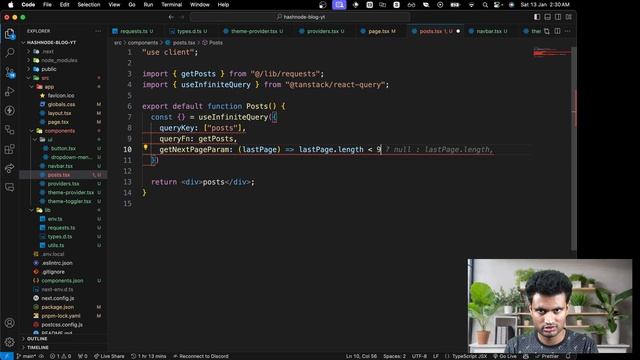Screen dimensions: 640x360
Task: Toggle the primary side bar layout icon
Action: (537, 17)
